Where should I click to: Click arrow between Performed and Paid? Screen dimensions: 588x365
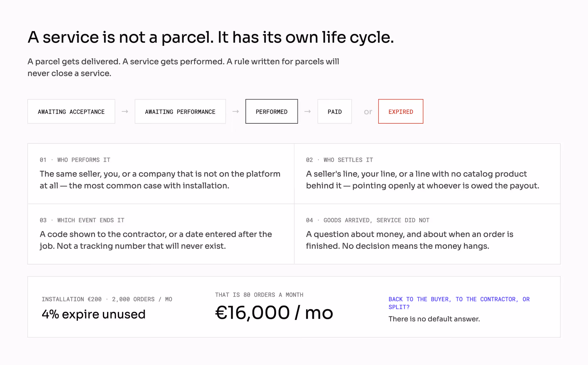(x=308, y=112)
